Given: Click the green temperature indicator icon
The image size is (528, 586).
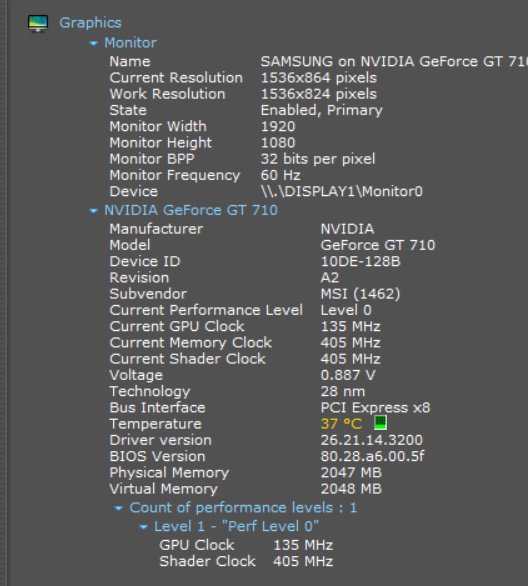Looking at the screenshot, I should click(380, 423).
